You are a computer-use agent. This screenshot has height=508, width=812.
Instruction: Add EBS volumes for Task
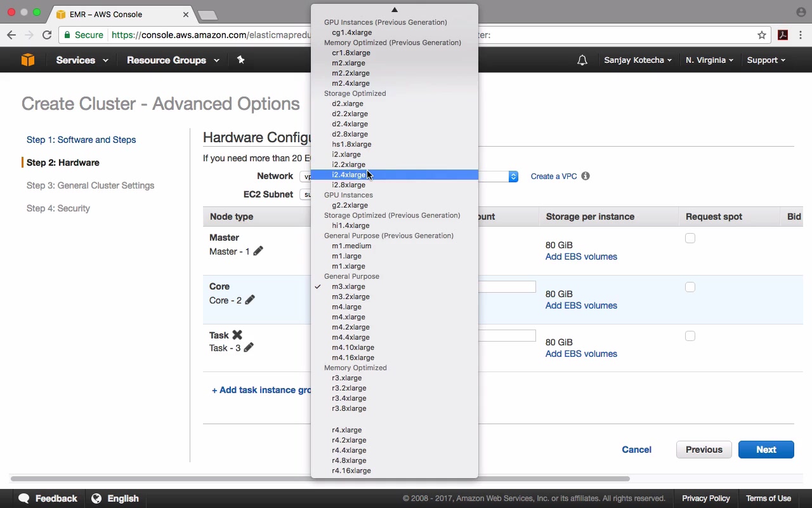click(x=581, y=354)
